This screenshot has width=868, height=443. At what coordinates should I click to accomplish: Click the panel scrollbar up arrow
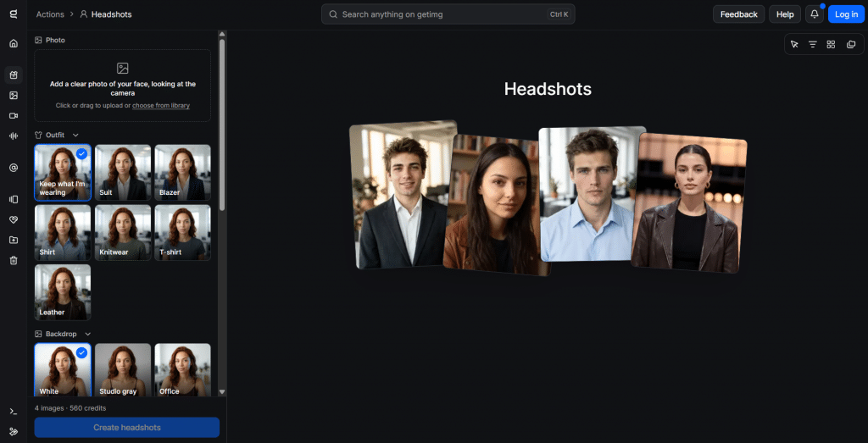pos(222,34)
